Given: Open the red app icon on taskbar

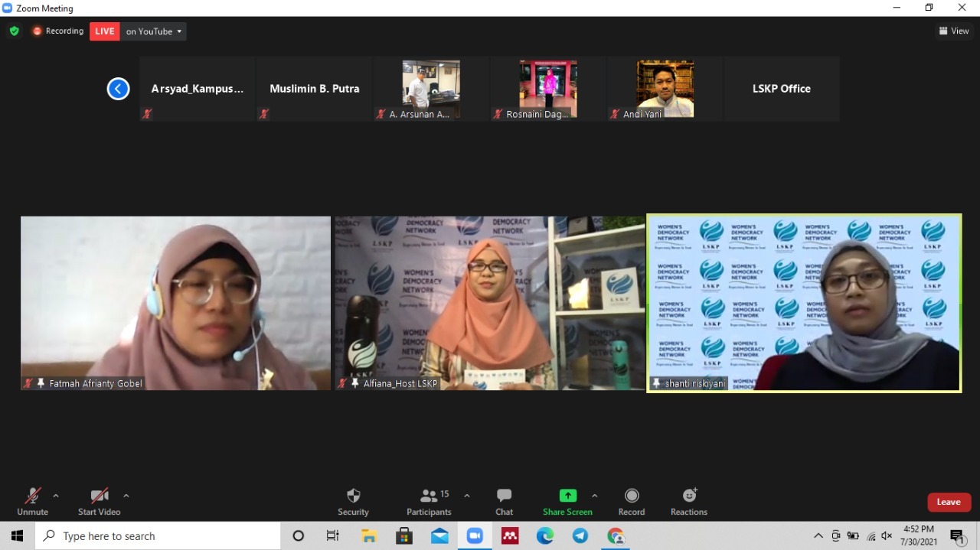Looking at the screenshot, I should (x=510, y=536).
